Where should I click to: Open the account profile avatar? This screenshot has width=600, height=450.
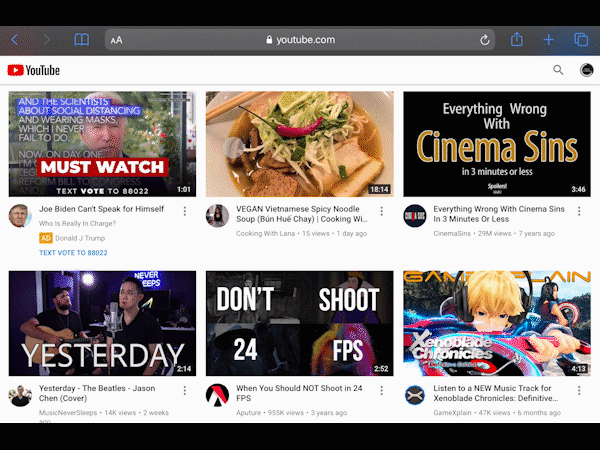coord(587,70)
